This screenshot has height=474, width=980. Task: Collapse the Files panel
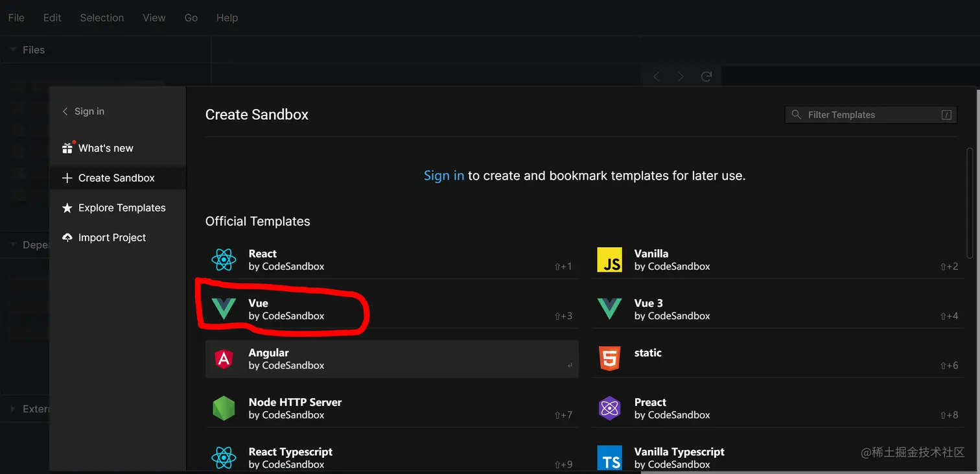coord(13,50)
